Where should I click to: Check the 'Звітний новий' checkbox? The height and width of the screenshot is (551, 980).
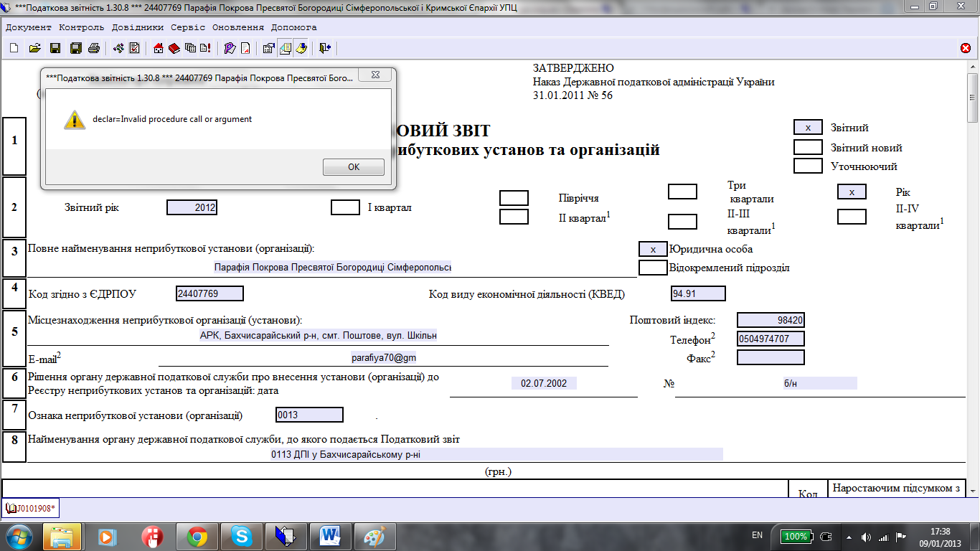(x=807, y=147)
